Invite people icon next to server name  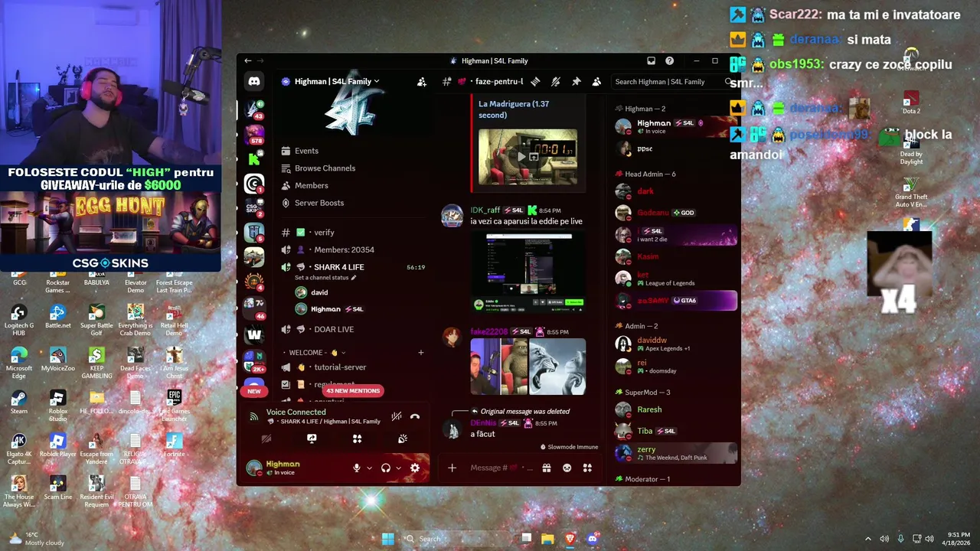point(421,82)
